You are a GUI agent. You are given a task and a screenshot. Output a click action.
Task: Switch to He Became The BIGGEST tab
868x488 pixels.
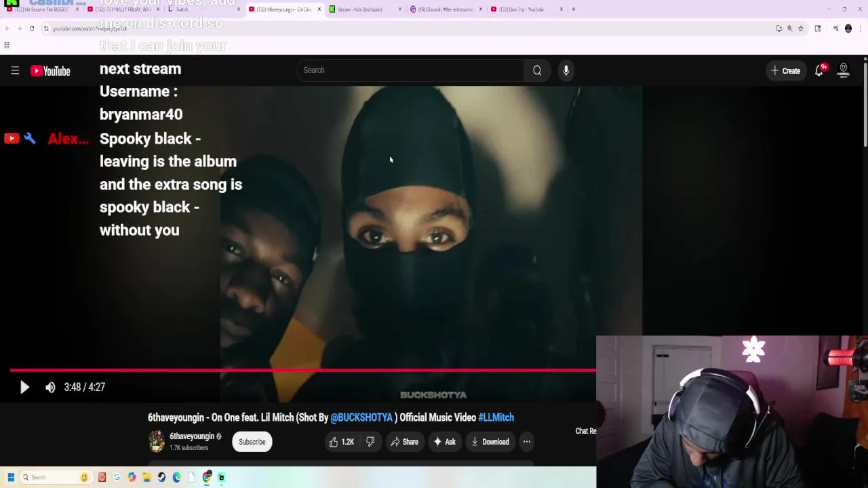[x=41, y=9]
